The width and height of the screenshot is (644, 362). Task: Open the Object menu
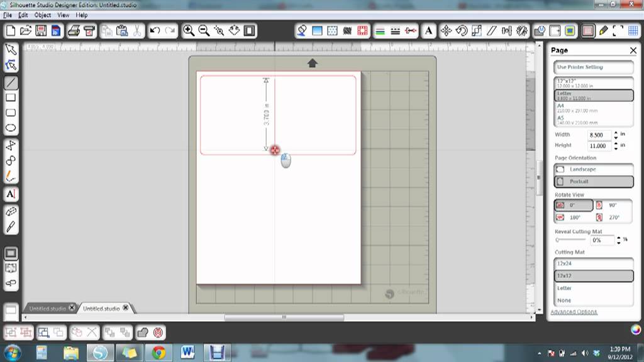click(x=43, y=15)
